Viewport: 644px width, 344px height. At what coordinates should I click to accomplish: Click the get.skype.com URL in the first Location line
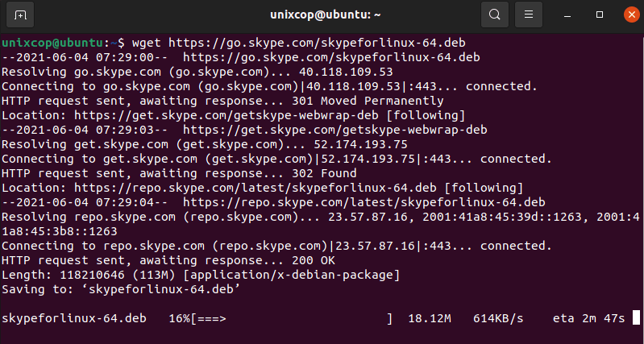click(x=226, y=115)
